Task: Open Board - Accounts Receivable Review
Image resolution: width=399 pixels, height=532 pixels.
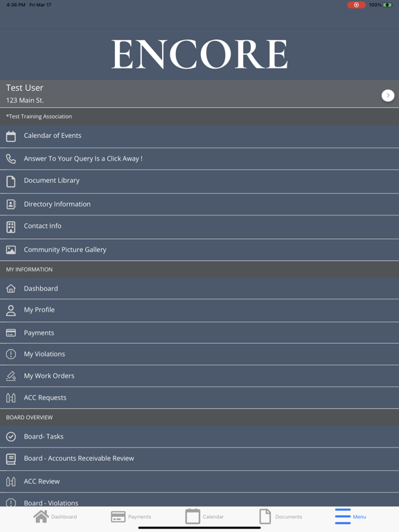Action: tap(199, 459)
